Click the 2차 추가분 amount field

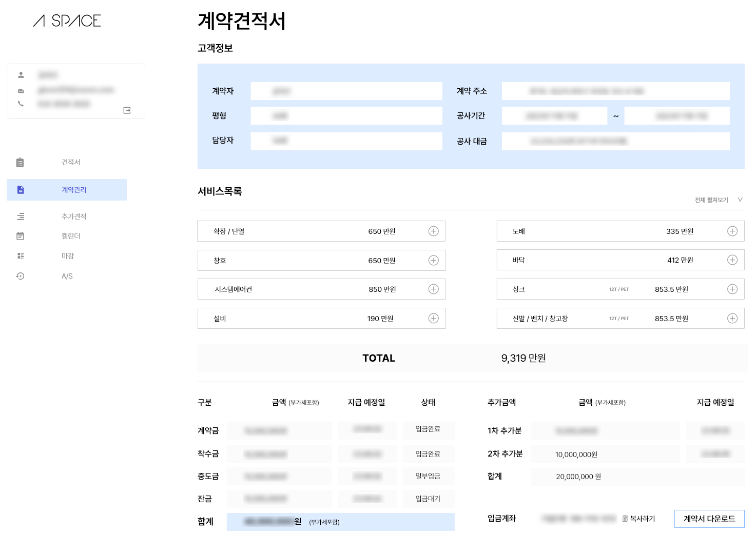[x=605, y=454]
